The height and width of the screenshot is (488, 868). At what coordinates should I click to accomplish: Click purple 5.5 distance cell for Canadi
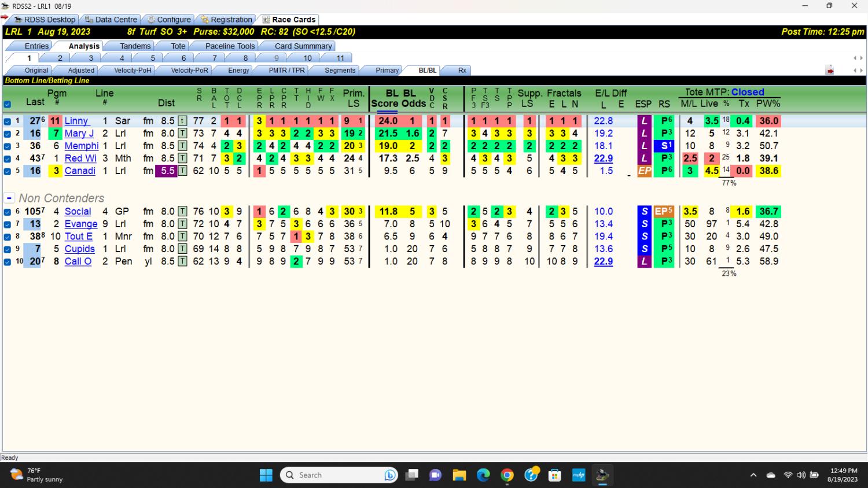coord(165,171)
